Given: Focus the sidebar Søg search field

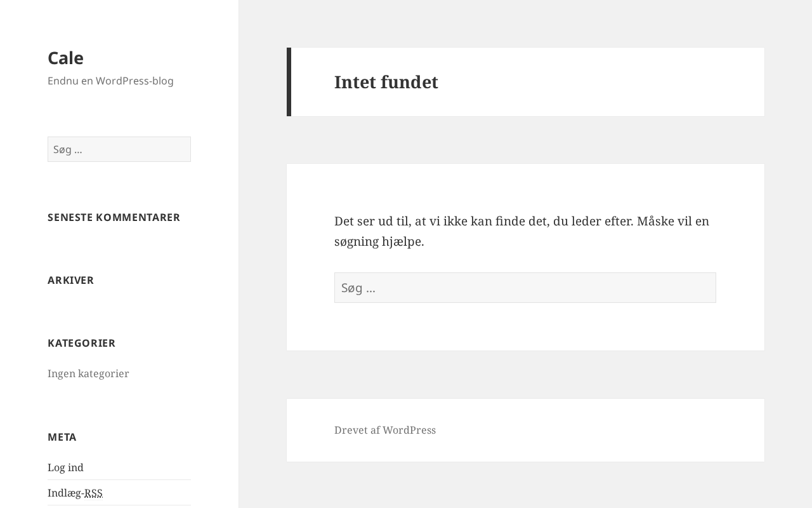Looking at the screenshot, I should (x=119, y=149).
